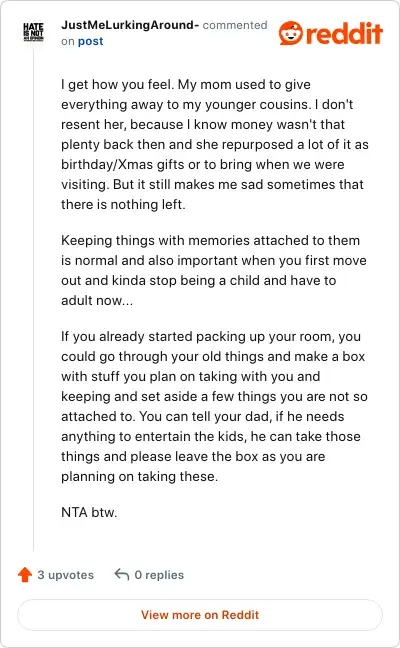
Task: Click the paragraph starting 'If you already started packing'
Action: pyautogui.click(x=214, y=406)
